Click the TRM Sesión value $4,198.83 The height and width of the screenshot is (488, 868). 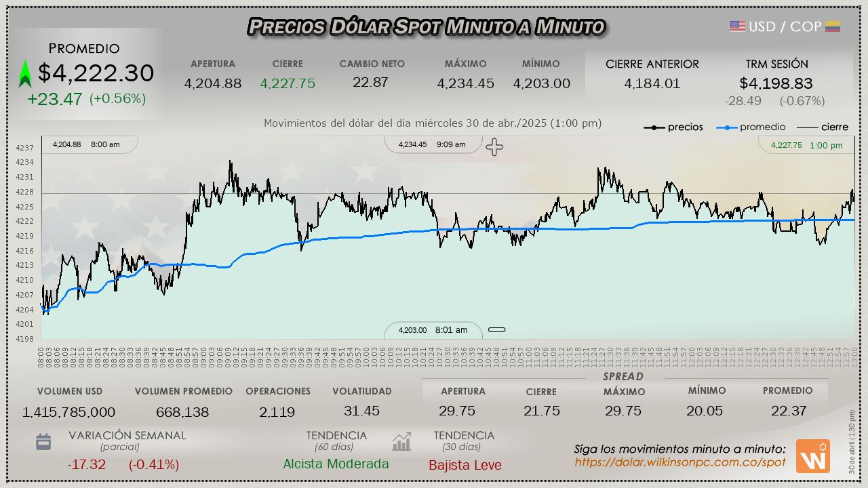click(776, 83)
